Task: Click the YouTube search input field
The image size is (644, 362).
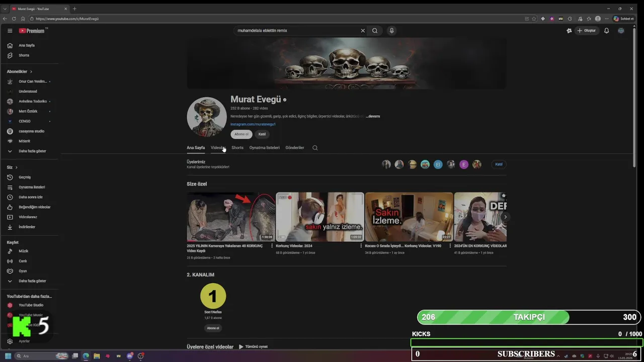Action: 297,31
